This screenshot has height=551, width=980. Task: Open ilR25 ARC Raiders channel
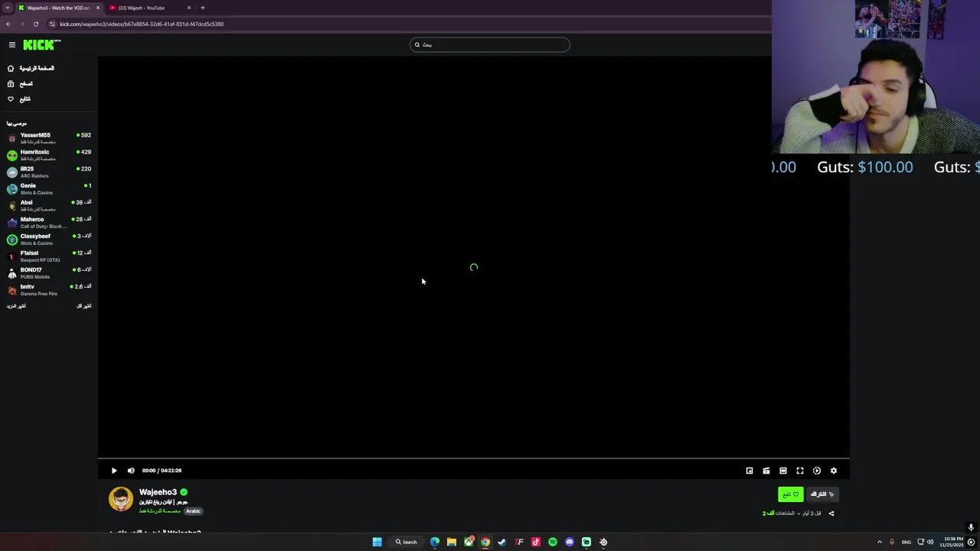[49, 171]
